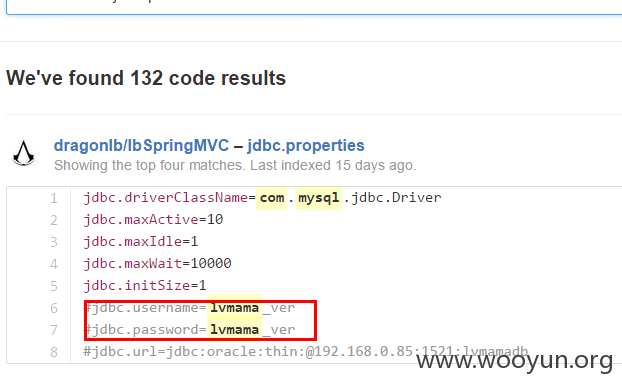The width and height of the screenshot is (622, 389).
Task: Open the jdbc.properties file link
Action: pyautogui.click(x=305, y=146)
